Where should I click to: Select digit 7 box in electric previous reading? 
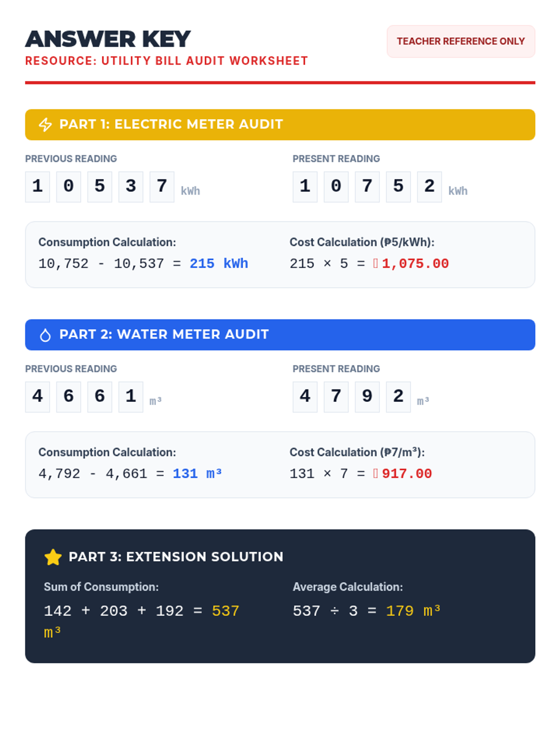coord(162,187)
